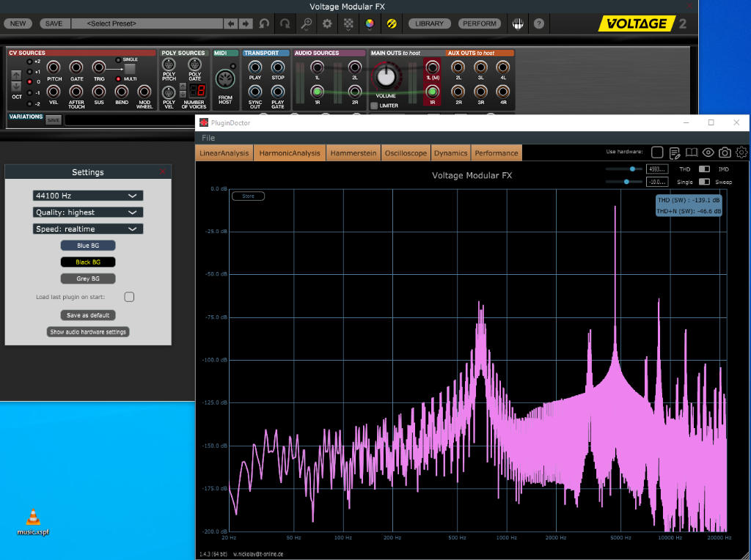This screenshot has width=751, height=560.
Task: Toggle the Use hardware checkbox in PluginDoctor
Action: coord(657,152)
